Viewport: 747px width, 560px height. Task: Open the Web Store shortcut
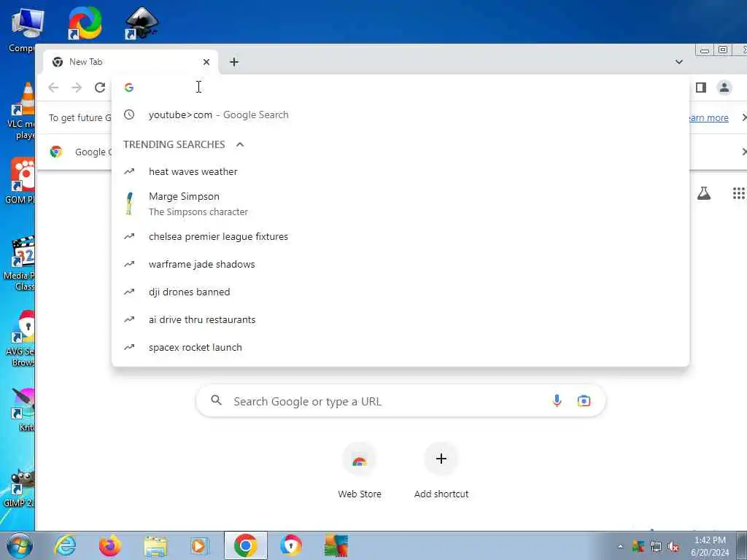pos(360,470)
